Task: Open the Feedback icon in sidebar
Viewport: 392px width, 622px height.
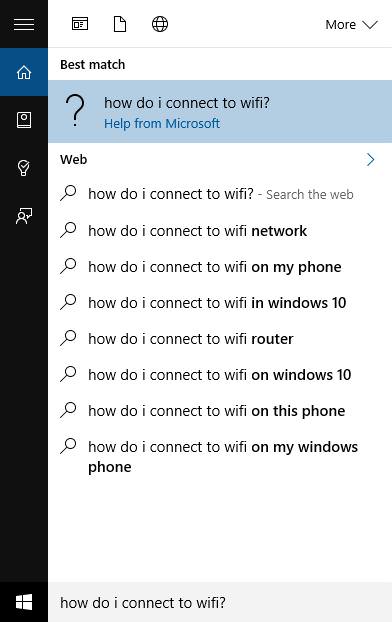Action: point(24,216)
